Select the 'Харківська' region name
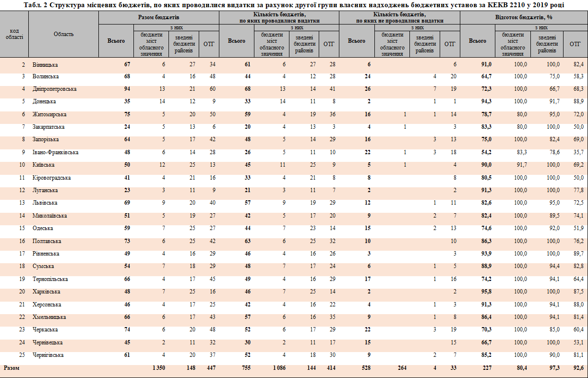The width and height of the screenshot is (588, 378). 46,292
